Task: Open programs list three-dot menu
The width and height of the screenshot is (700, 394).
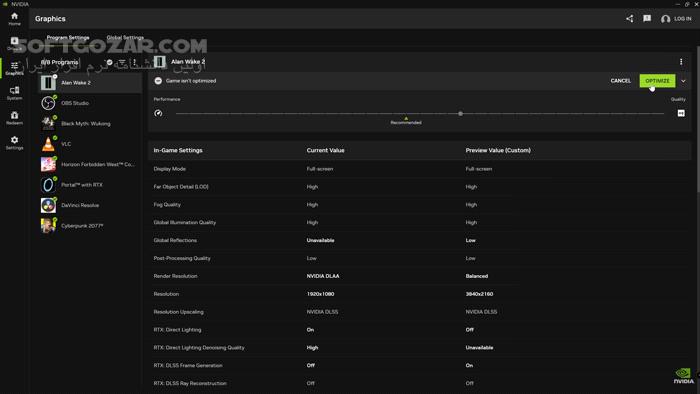Action: click(134, 62)
